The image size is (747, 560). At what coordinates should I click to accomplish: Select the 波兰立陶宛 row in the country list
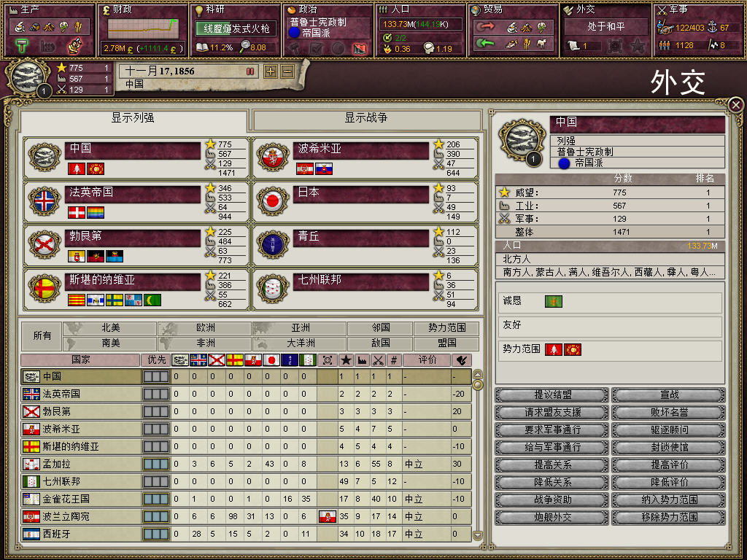coord(247,517)
